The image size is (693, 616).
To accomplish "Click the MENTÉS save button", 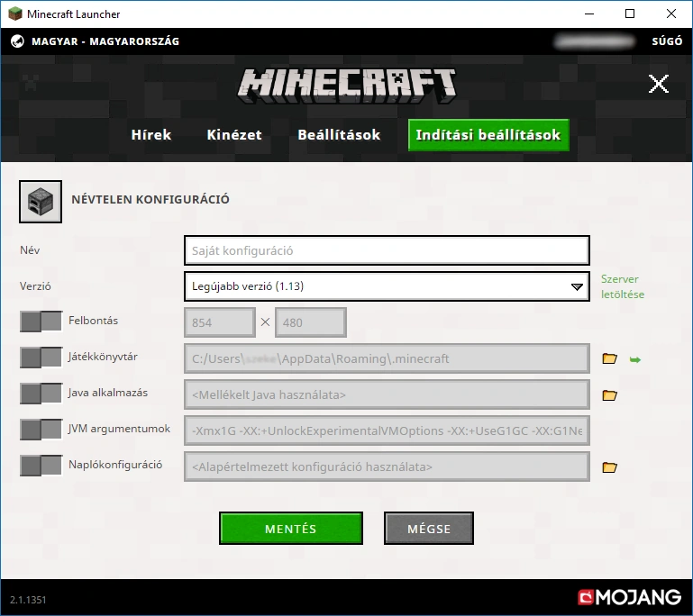I will point(291,529).
